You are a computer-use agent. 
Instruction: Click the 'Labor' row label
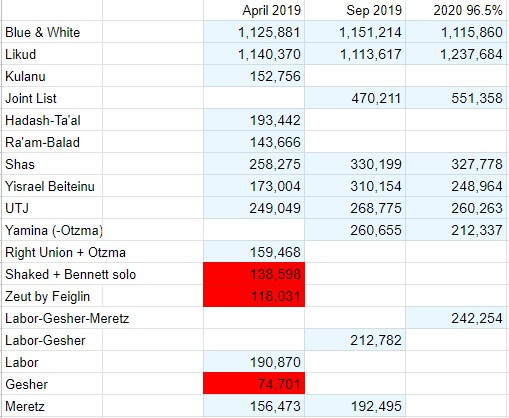coord(22,362)
